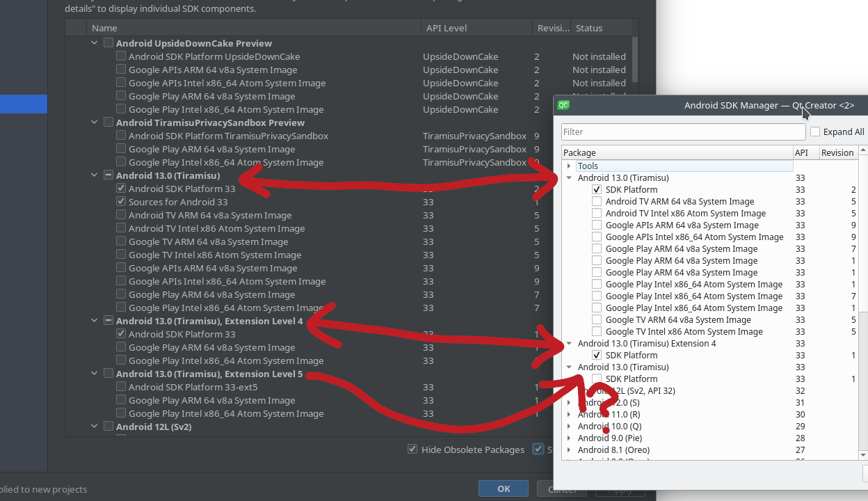The image size is (868, 501).
Task: Click the Package column header in Qt Creator
Action: pyautogui.click(x=677, y=153)
